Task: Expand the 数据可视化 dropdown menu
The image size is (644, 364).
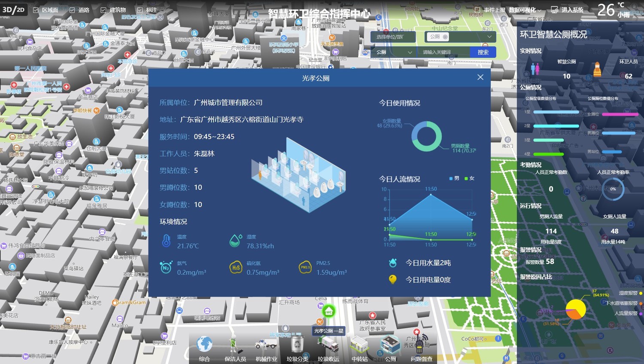Action: [525, 10]
